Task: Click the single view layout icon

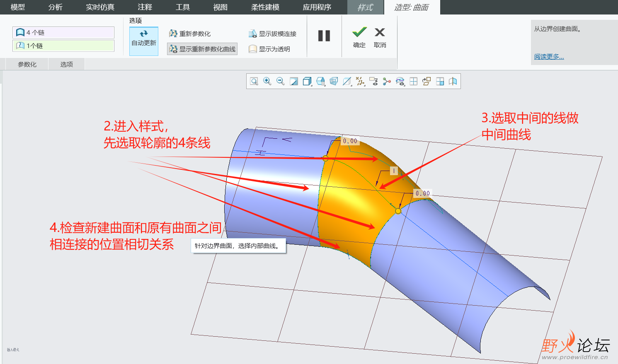Action: click(440, 81)
